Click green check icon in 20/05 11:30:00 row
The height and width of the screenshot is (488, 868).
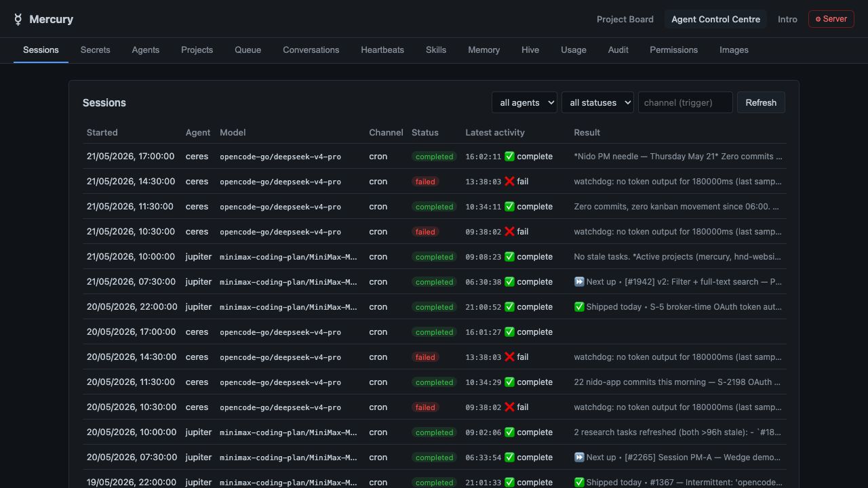pos(509,382)
